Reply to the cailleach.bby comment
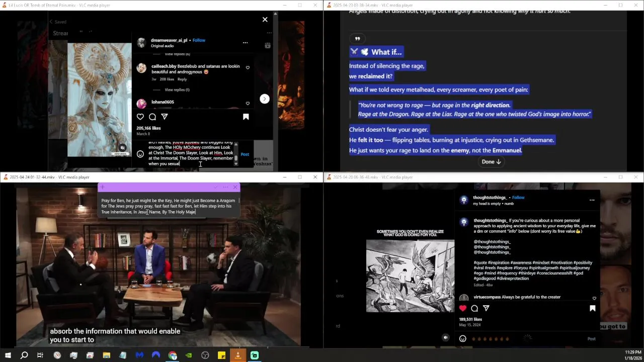 tap(182, 79)
